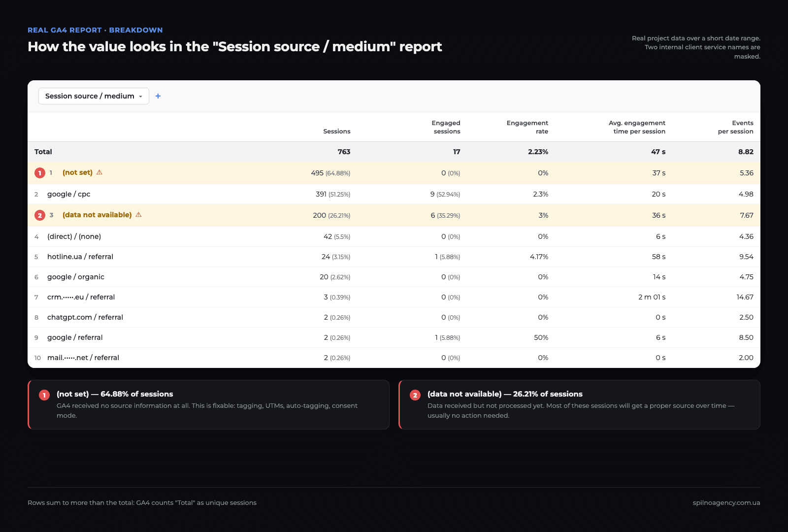Click total events per session 8.82
The image size is (788, 532).
[x=746, y=152]
